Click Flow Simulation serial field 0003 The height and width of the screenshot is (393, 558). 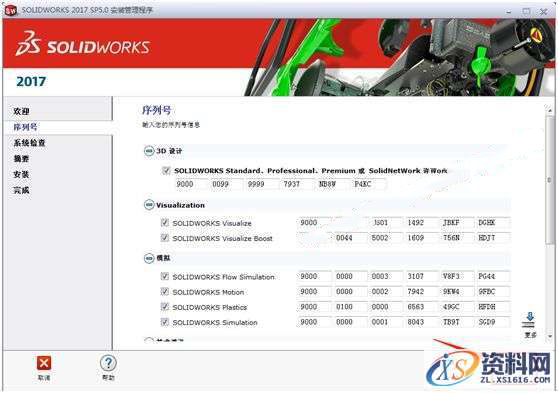386,276
